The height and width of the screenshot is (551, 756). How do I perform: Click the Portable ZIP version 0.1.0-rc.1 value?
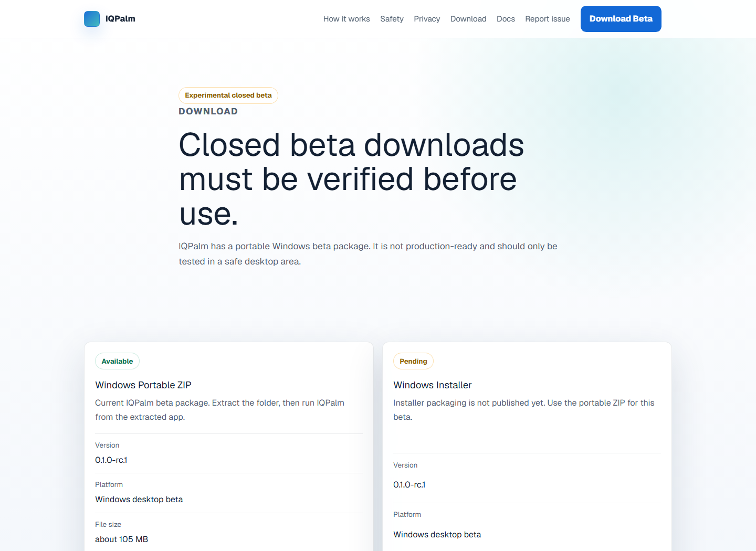click(x=111, y=460)
